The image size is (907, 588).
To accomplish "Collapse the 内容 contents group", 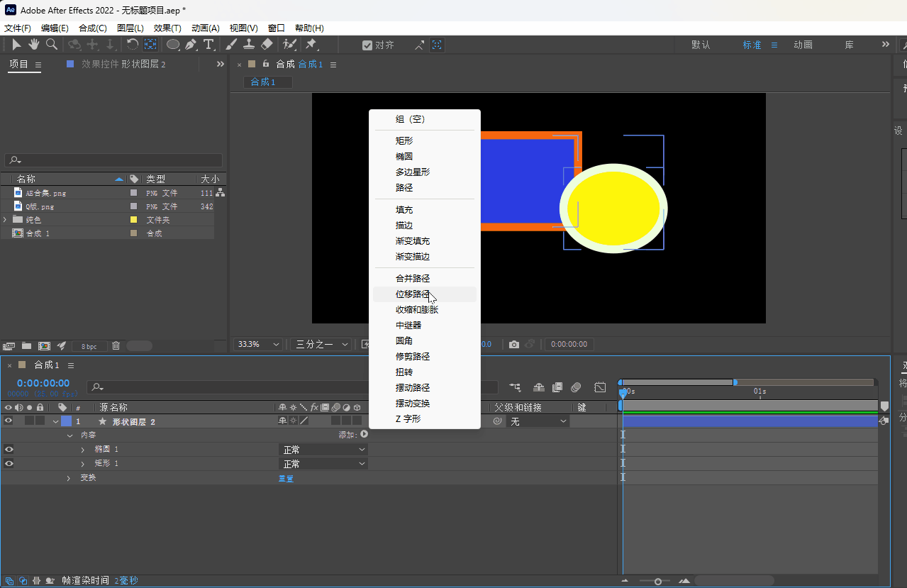I will coord(69,435).
